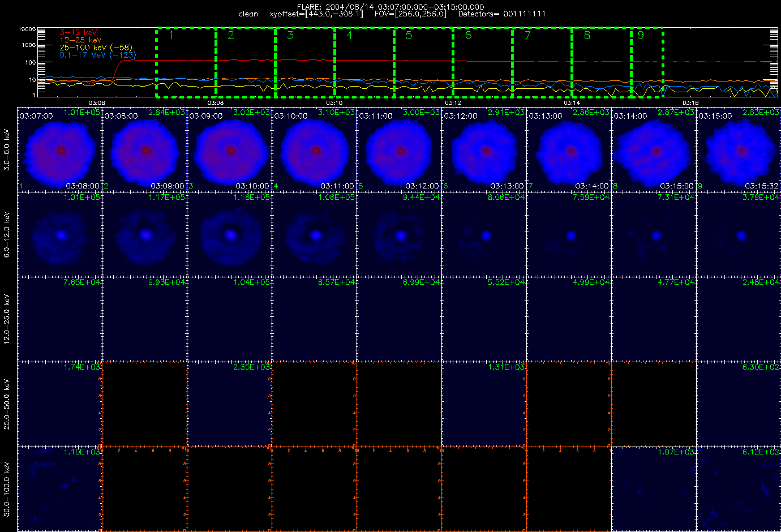Pick the 6-12 keV image labeled 1.18E+05
The width and height of the screenshot is (781, 532).
[x=229, y=234]
